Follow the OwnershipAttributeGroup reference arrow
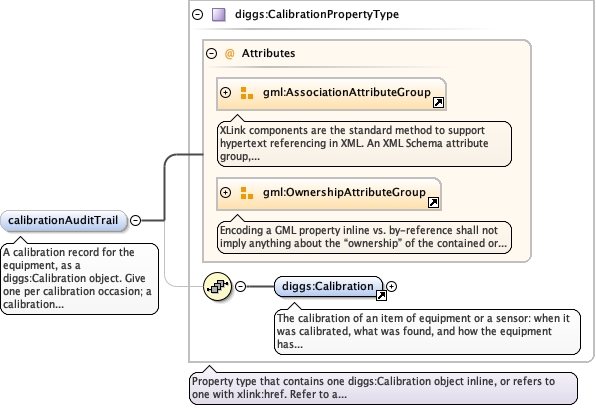 433,203
